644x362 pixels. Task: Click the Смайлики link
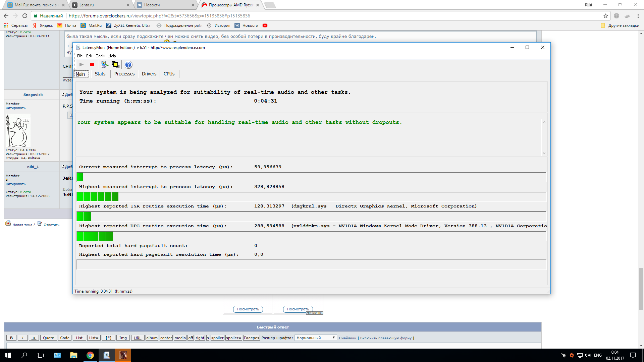click(347, 338)
